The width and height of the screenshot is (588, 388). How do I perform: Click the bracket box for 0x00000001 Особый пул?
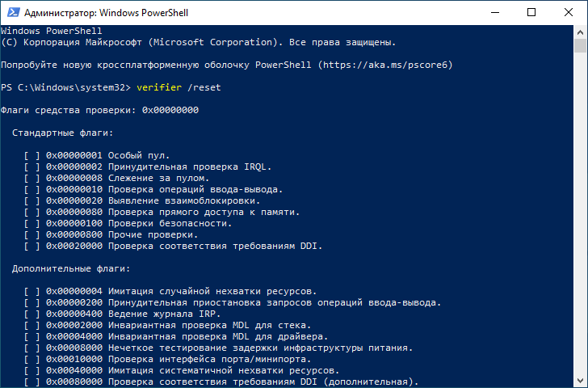(31, 155)
